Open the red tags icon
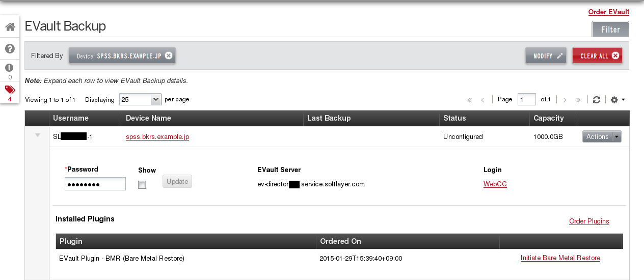Viewport: 644px width, 280px height. tap(10, 90)
